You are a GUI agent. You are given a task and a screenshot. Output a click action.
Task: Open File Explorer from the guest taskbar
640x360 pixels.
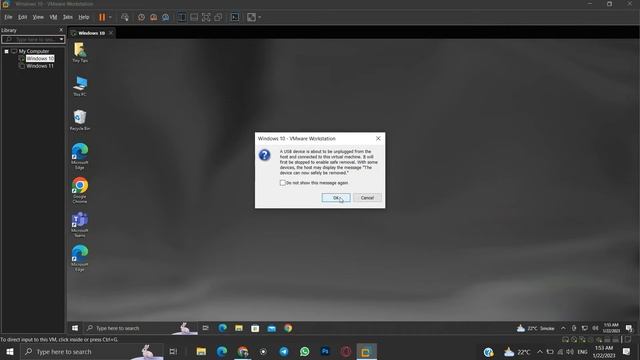[239, 328]
